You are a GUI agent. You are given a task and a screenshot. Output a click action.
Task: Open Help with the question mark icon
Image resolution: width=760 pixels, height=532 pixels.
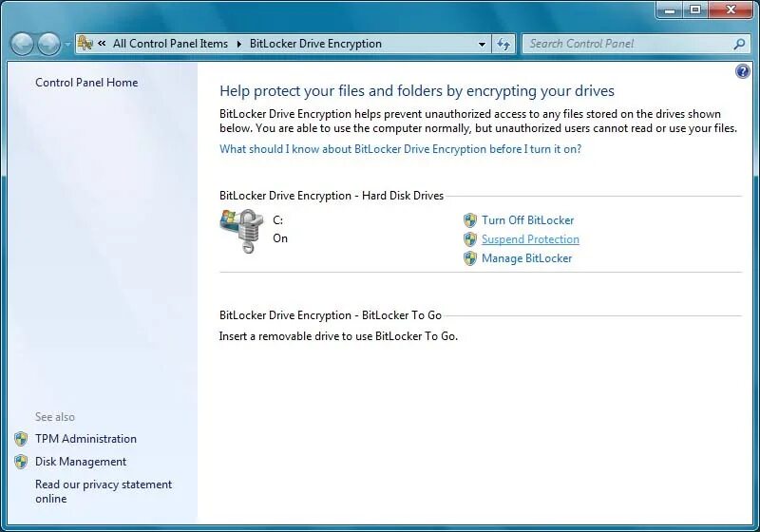click(x=743, y=71)
